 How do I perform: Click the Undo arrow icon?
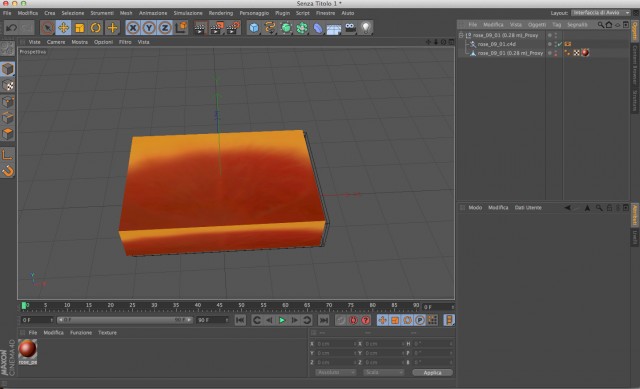tap(11, 28)
